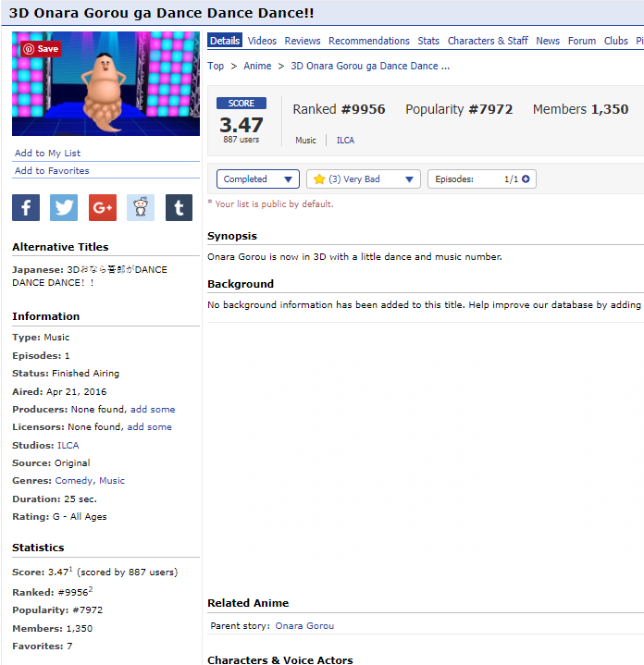
Task: Open the (3) Very Bad score dropdown
Action: click(364, 179)
